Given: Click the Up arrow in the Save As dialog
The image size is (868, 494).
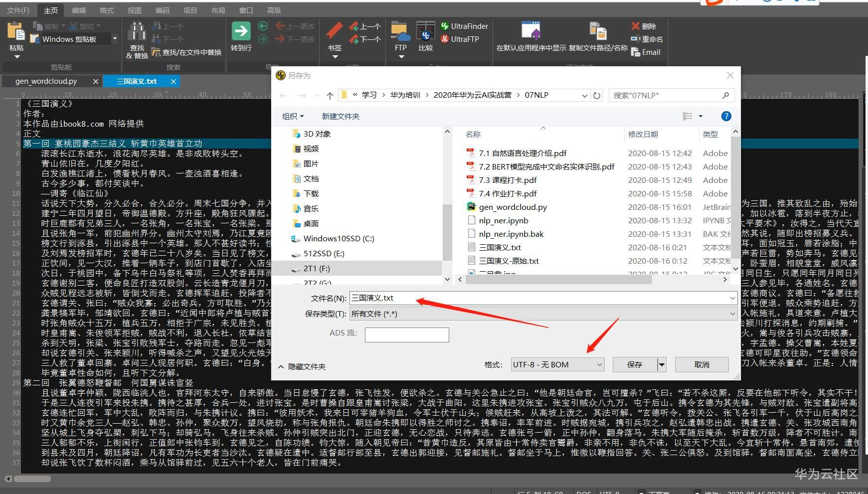Looking at the screenshot, I should click(330, 95).
